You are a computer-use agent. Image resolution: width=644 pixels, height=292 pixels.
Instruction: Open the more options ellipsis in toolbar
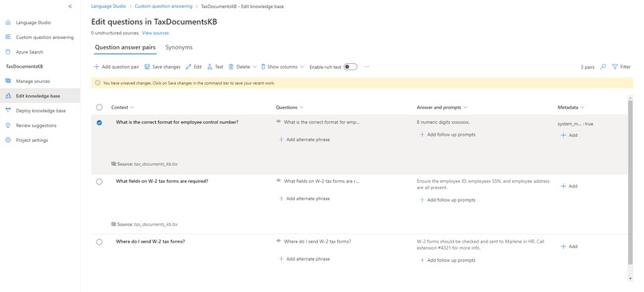click(x=367, y=67)
